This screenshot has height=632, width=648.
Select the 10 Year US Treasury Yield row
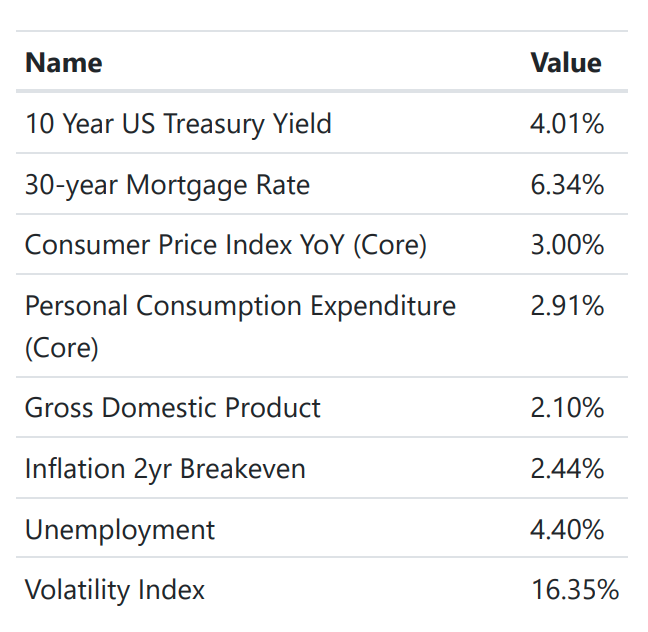[x=322, y=123]
